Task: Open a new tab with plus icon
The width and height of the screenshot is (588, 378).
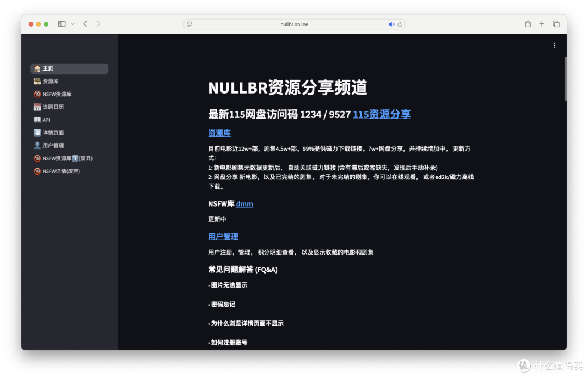Action: (x=542, y=24)
